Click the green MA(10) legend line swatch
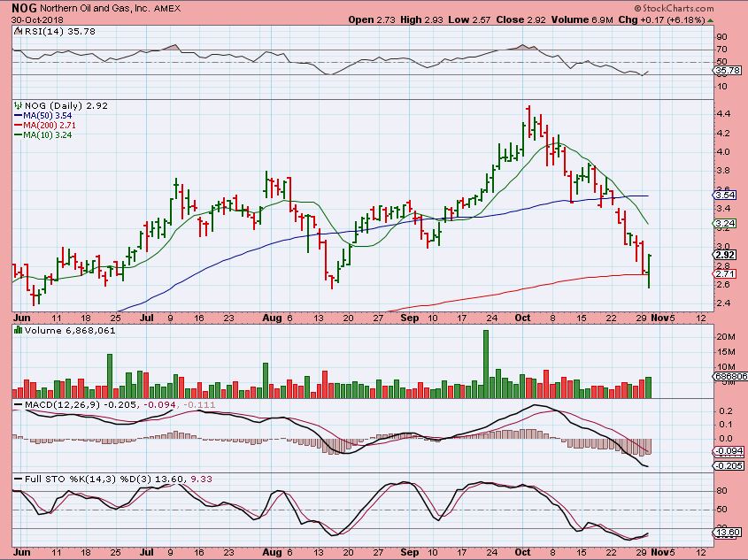This screenshot has height=560, width=748. coord(18,134)
